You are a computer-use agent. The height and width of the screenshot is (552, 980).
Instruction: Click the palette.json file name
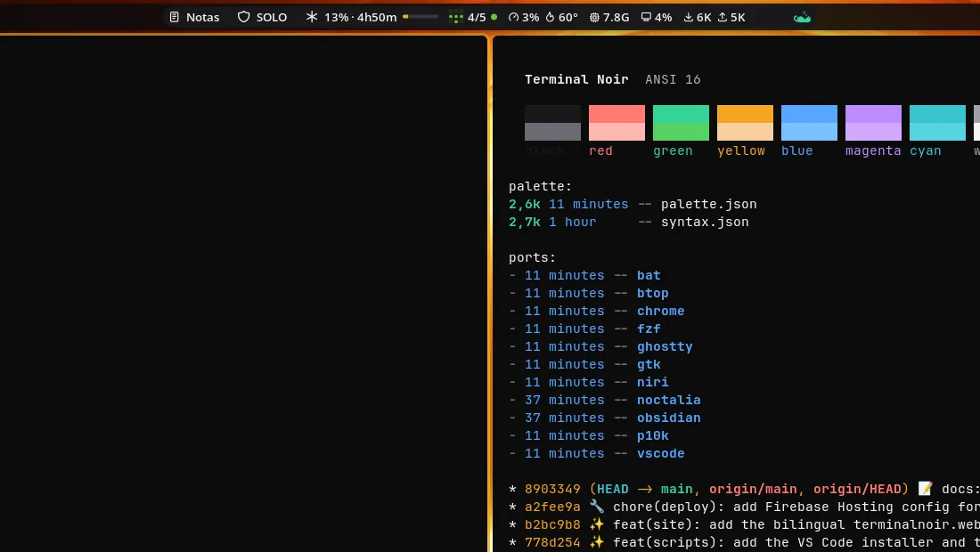(x=709, y=204)
